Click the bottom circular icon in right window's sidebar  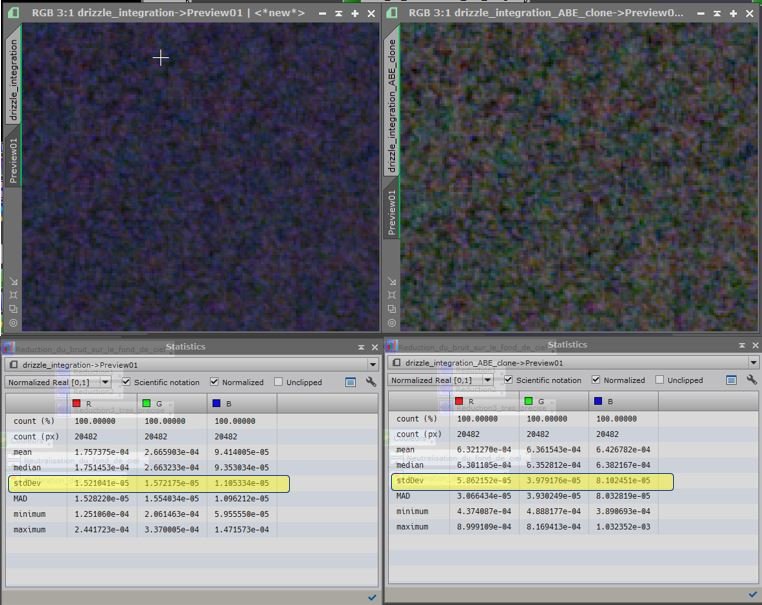point(392,323)
